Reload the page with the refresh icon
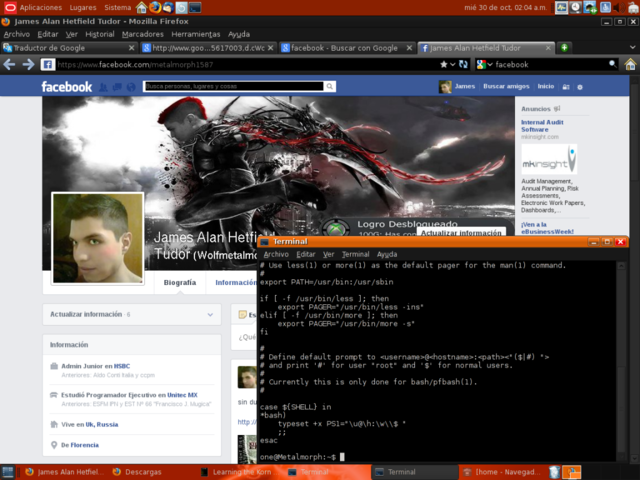 click(x=463, y=64)
